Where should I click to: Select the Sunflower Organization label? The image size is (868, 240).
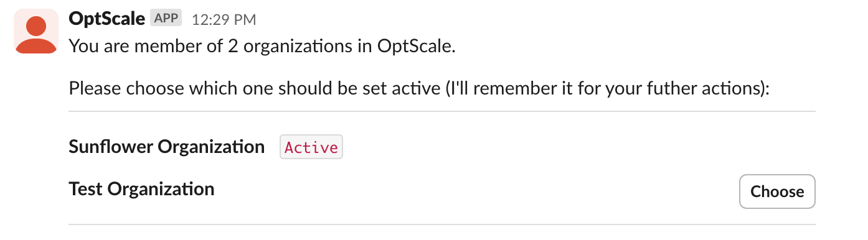167,147
